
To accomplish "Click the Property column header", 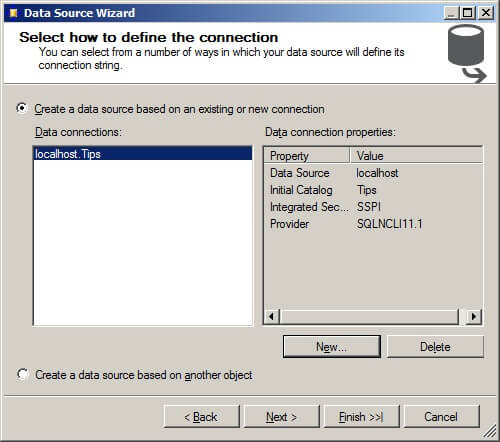I will (307, 155).
